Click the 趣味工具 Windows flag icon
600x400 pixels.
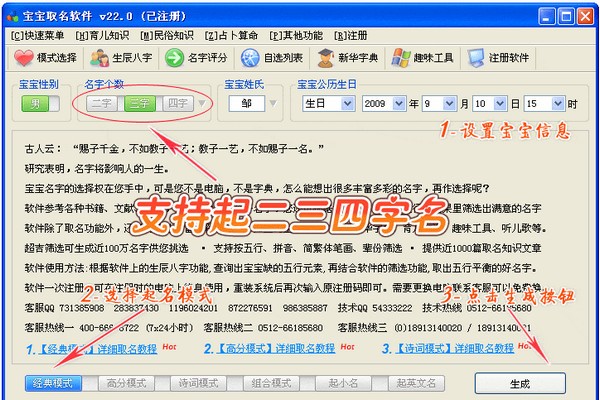(x=401, y=58)
